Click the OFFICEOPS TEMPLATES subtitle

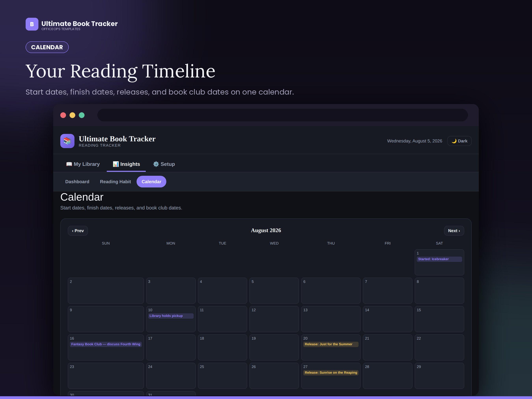tap(61, 29)
